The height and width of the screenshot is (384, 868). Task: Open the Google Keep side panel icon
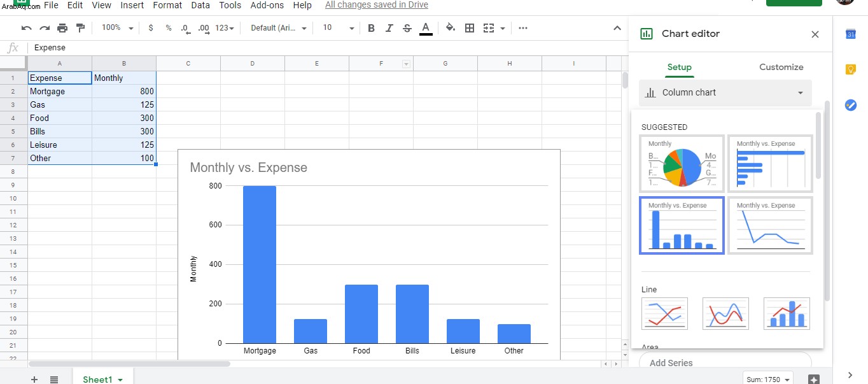851,69
